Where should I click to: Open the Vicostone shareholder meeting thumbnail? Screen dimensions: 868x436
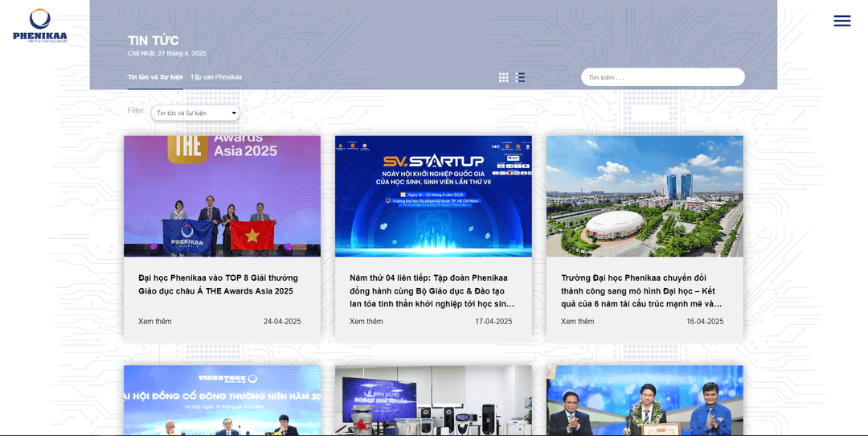click(222, 401)
